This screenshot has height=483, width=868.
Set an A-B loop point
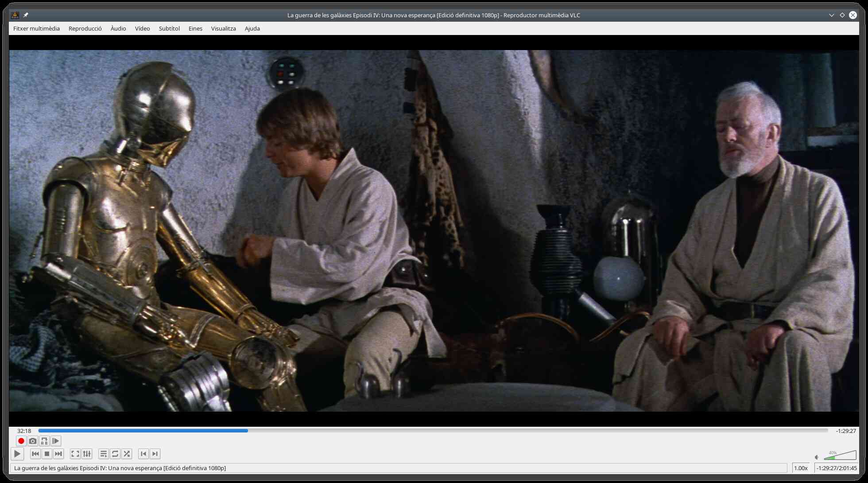(44, 441)
